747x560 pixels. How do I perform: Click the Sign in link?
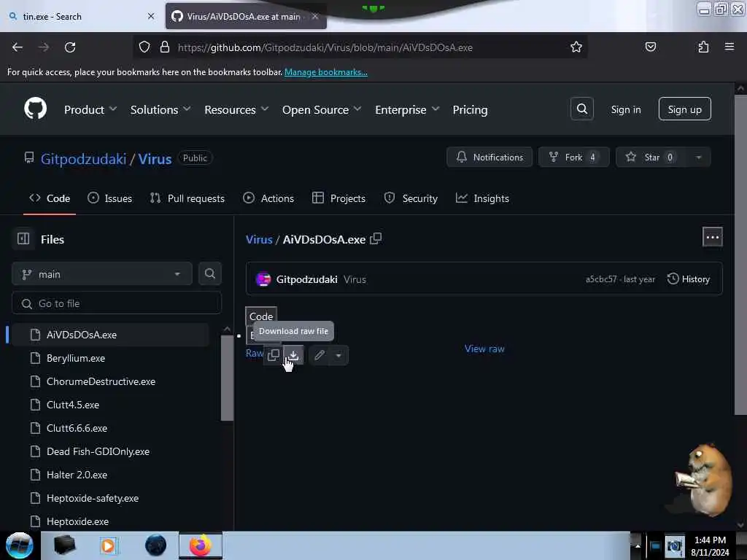[625, 109]
